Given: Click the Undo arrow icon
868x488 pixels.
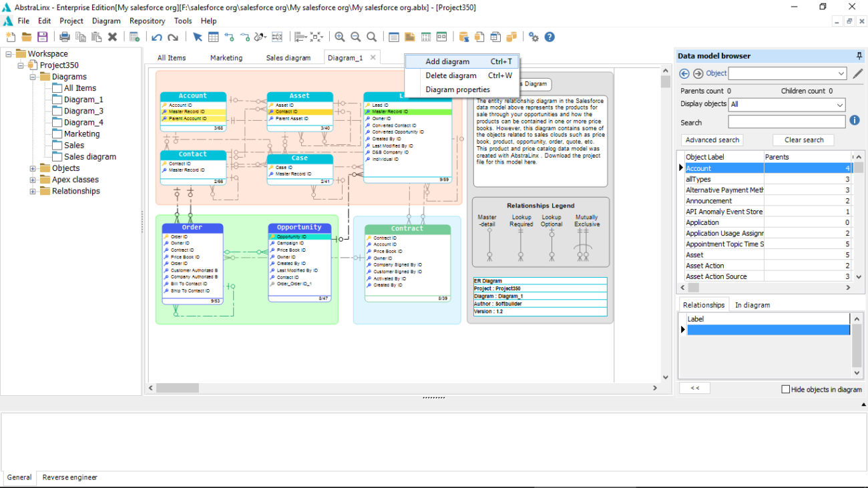Looking at the screenshot, I should [157, 37].
